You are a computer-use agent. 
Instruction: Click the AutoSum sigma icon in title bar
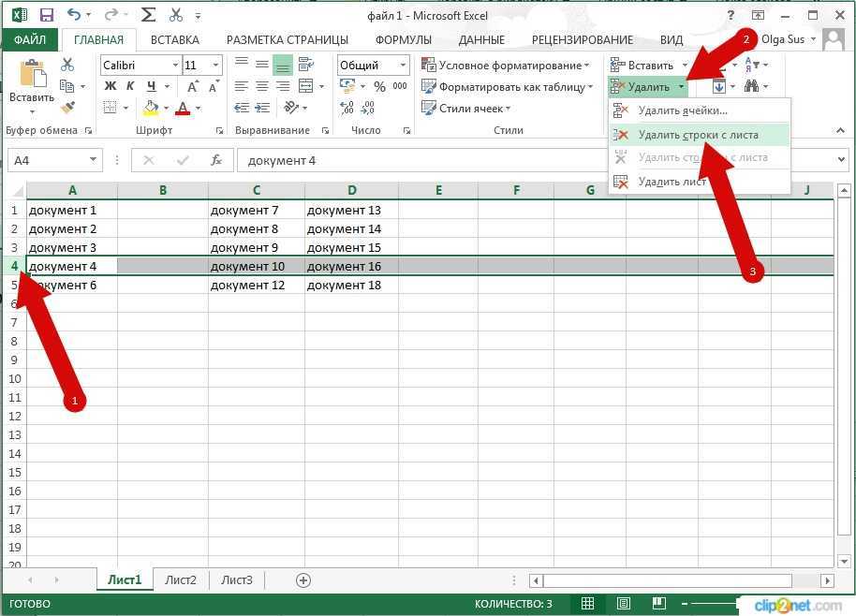pyautogui.click(x=148, y=15)
